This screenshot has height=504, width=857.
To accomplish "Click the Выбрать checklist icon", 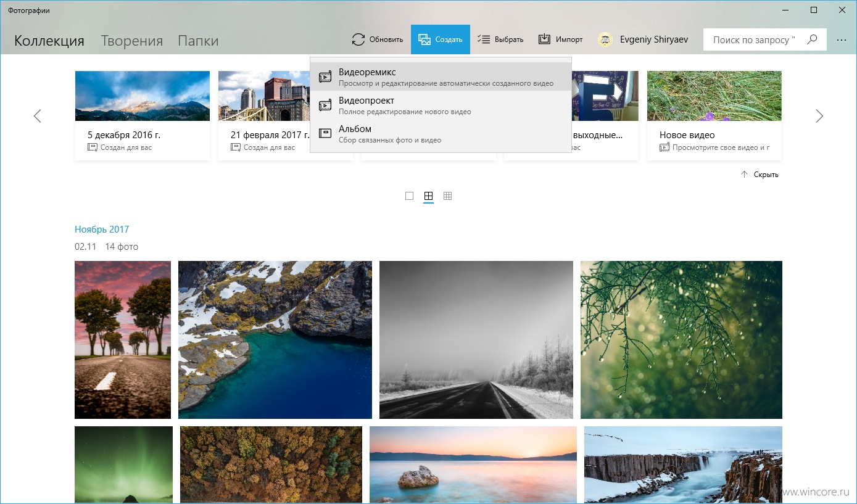I will point(484,39).
